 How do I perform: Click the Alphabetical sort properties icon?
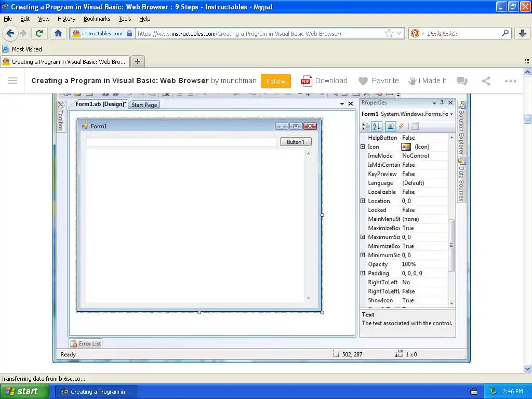(376, 126)
